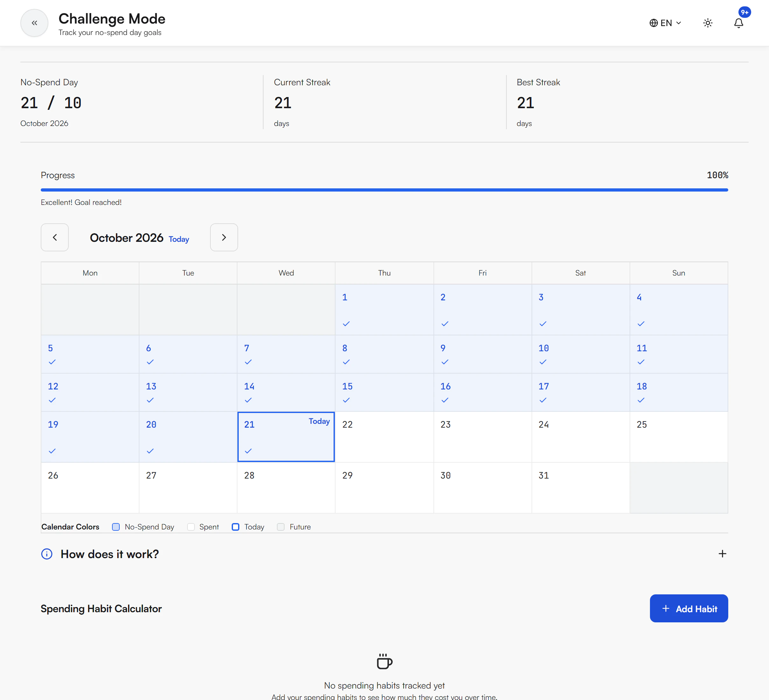Click day 18 in calendar
Screen dimensions: 769x700
point(679,392)
